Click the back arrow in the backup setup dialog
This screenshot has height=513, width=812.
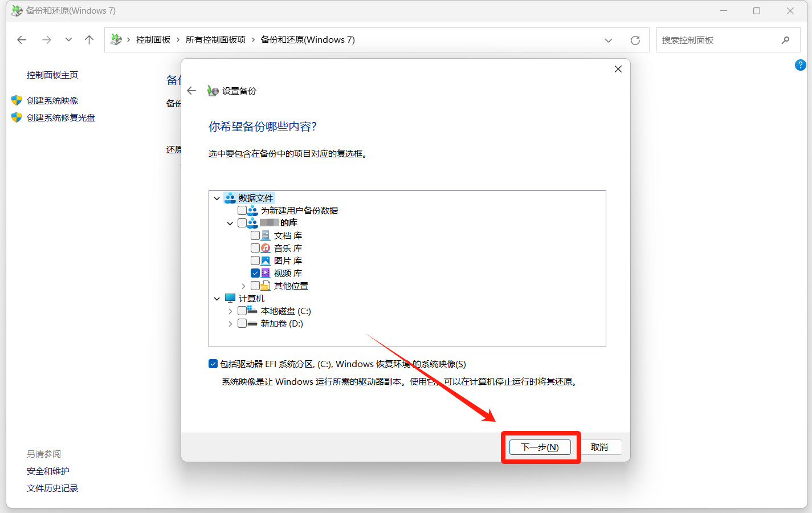point(191,91)
